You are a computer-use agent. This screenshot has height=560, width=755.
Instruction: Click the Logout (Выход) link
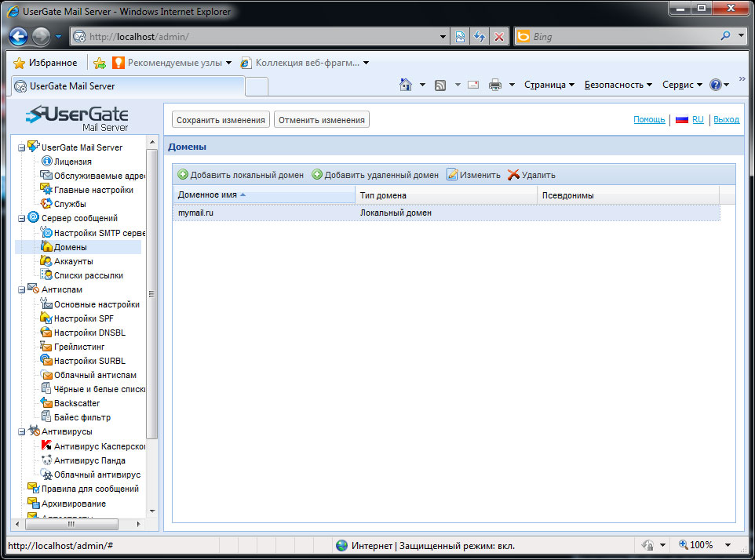tap(726, 119)
